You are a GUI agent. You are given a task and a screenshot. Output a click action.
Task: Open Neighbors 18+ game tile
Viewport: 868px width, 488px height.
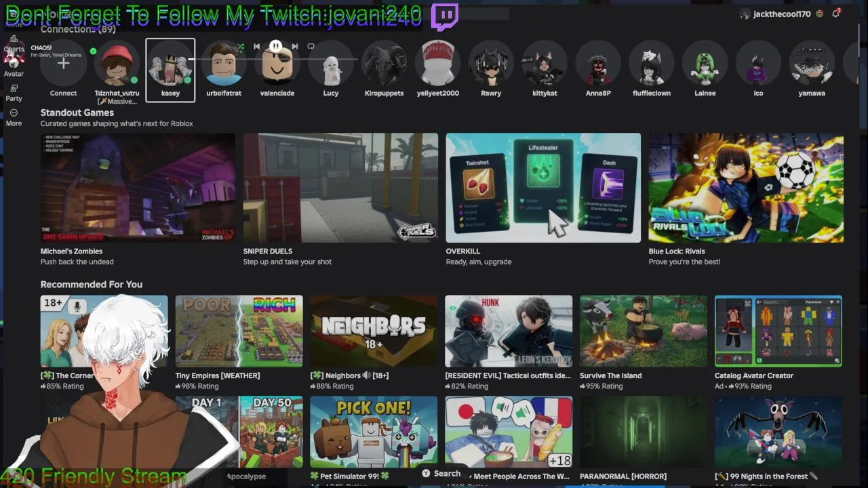click(x=374, y=331)
